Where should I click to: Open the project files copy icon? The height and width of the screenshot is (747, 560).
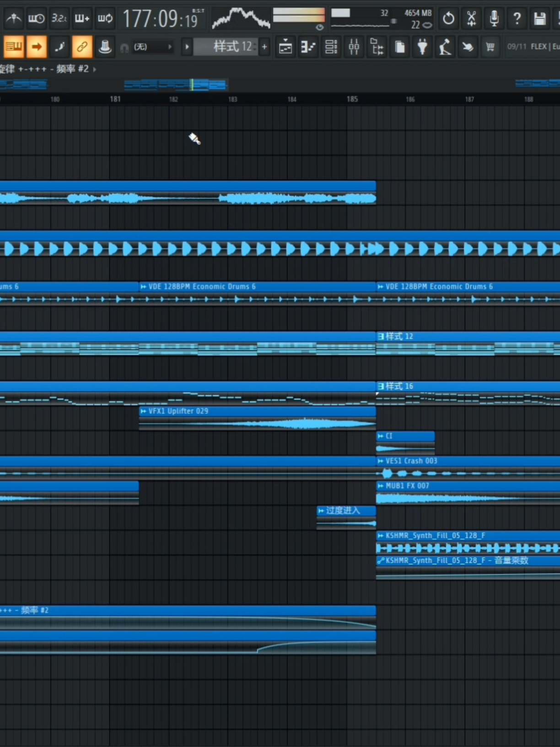[400, 47]
